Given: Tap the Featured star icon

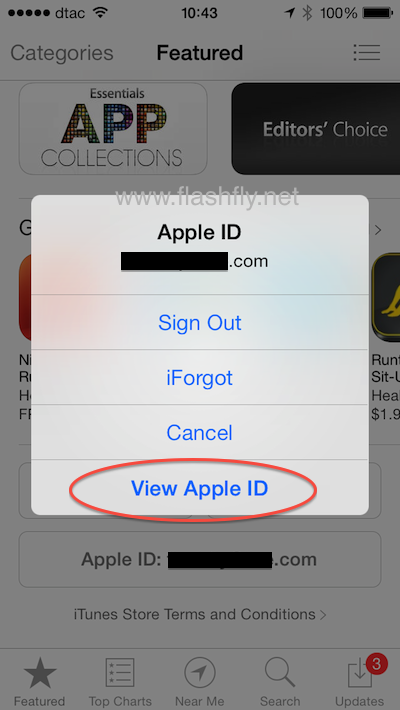Looking at the screenshot, I should tap(40, 674).
